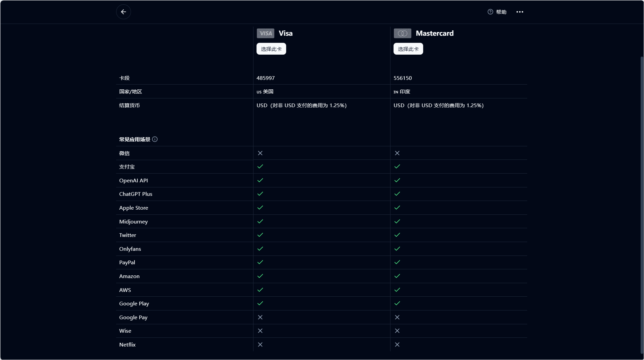The width and height of the screenshot is (644, 360).
Task: Click the Netflix row label
Action: pos(127,344)
